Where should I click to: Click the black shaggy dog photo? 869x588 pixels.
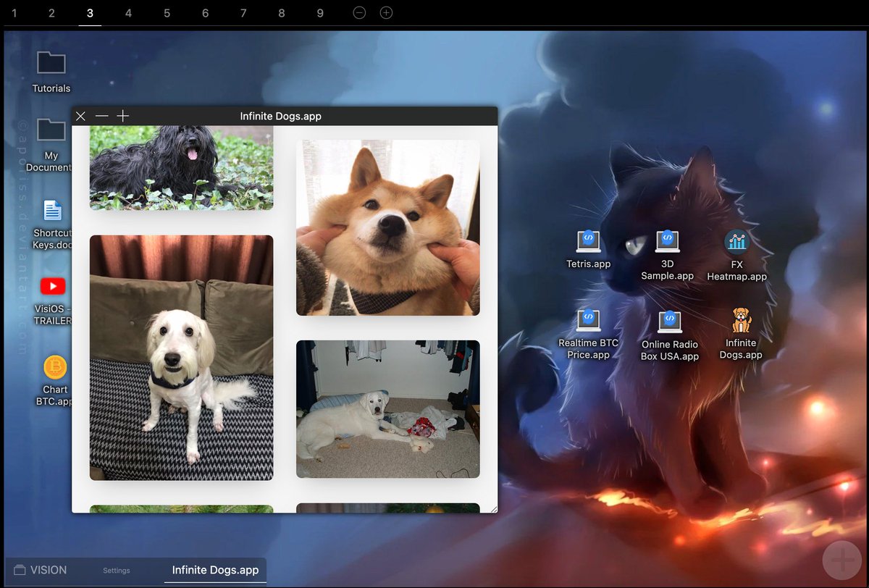click(182, 168)
